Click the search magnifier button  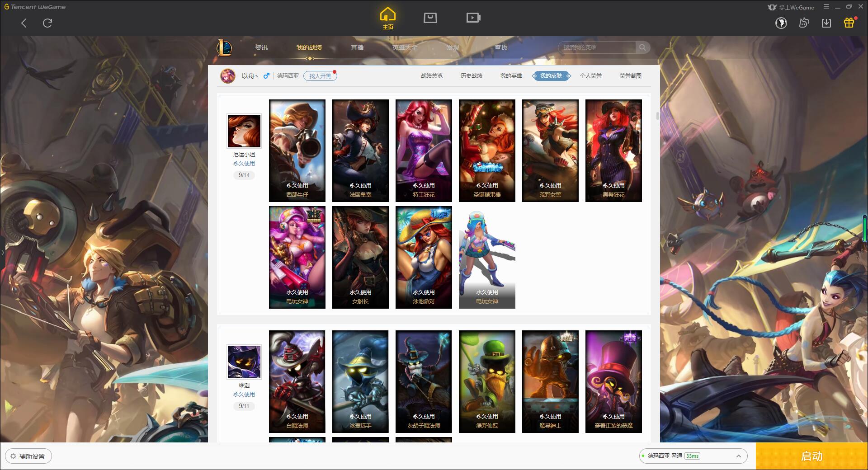point(642,47)
